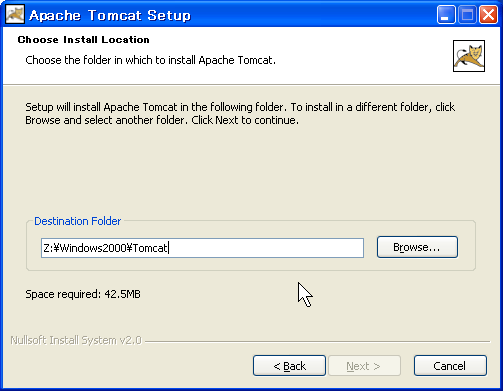The height and width of the screenshot is (391, 503).
Task: Click the 'Setup will install Apache Tomcat' instructions
Action: click(240, 113)
